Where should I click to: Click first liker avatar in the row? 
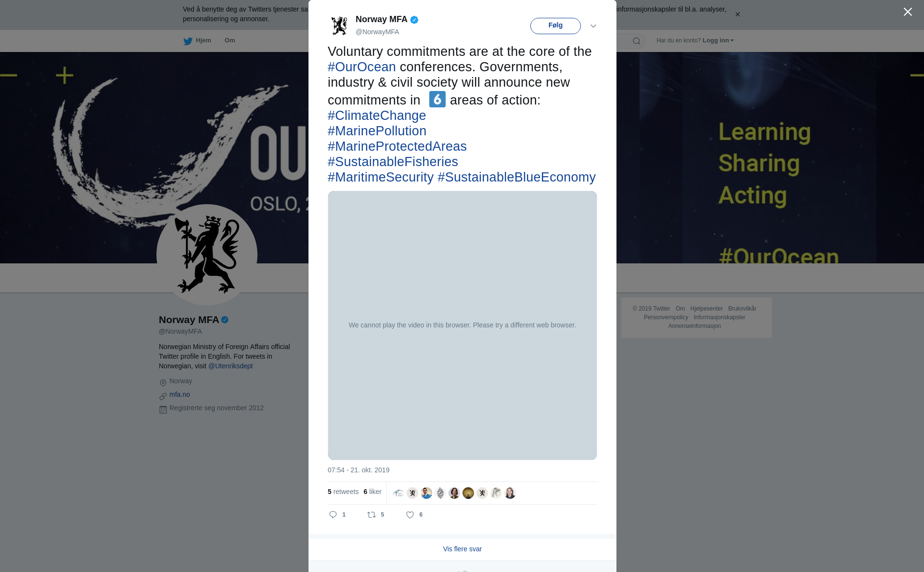(x=398, y=493)
